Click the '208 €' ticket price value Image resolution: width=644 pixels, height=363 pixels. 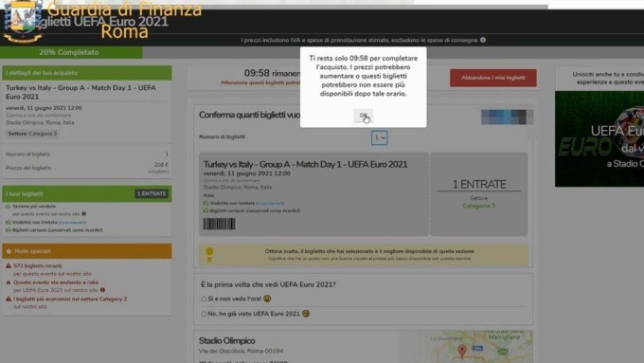click(x=161, y=164)
